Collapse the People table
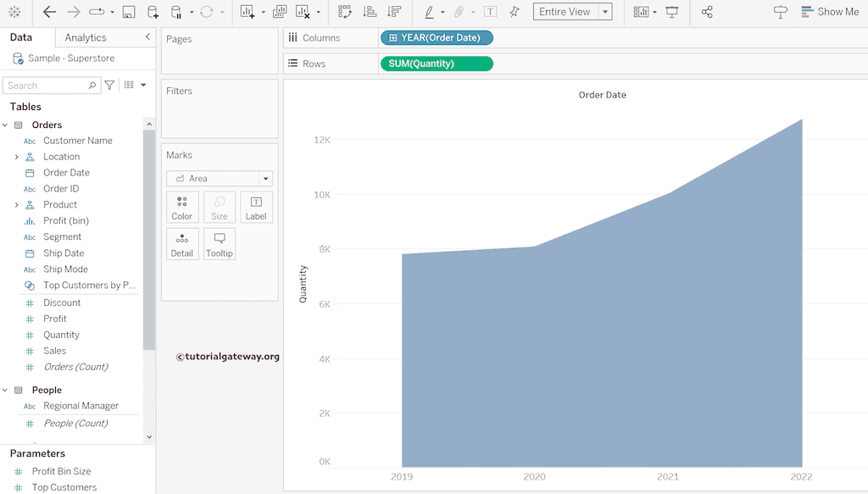 (x=5, y=390)
